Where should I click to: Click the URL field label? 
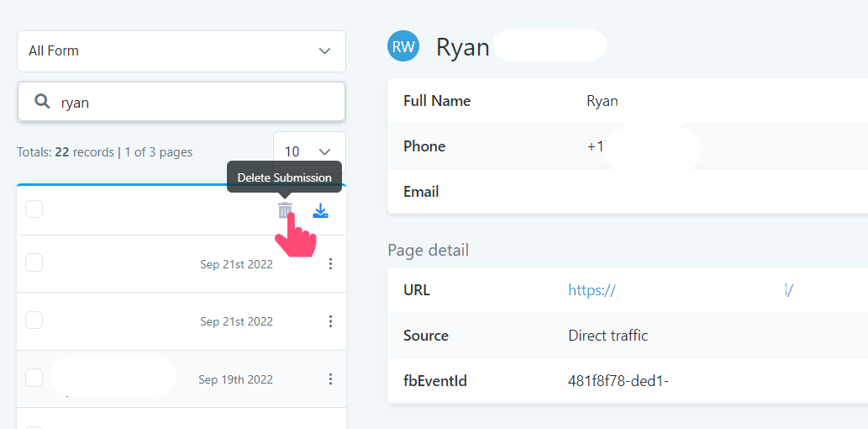[x=417, y=290]
